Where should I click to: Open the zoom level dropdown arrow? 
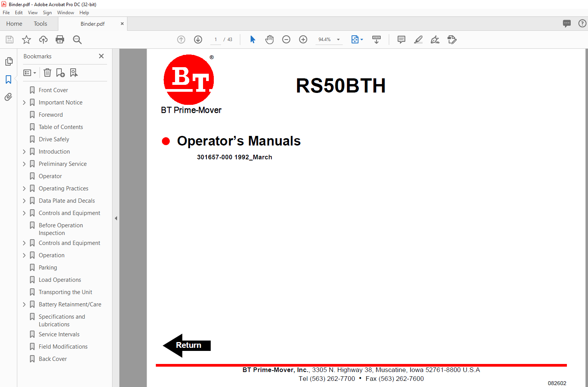pos(338,40)
